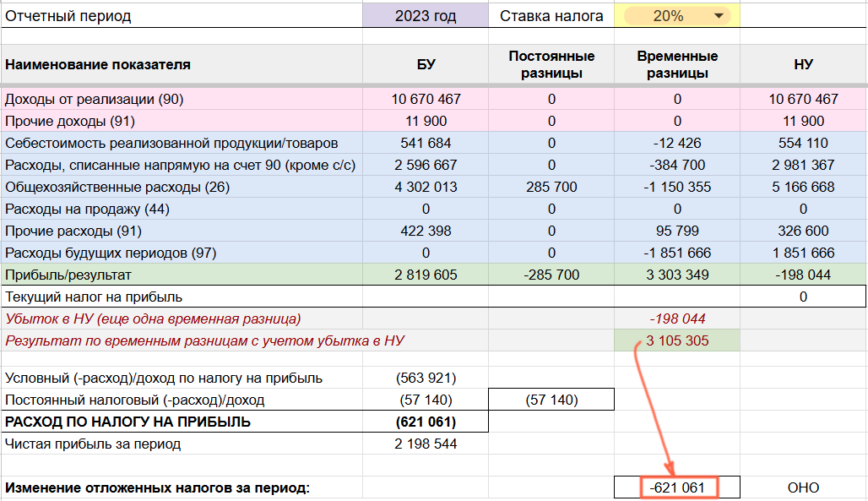Select the "РАСХОД ПО НАЛОГУ НА ПРИБЫЛЬ" label
Viewport: 868px width, 501px height.
pyautogui.click(x=128, y=422)
